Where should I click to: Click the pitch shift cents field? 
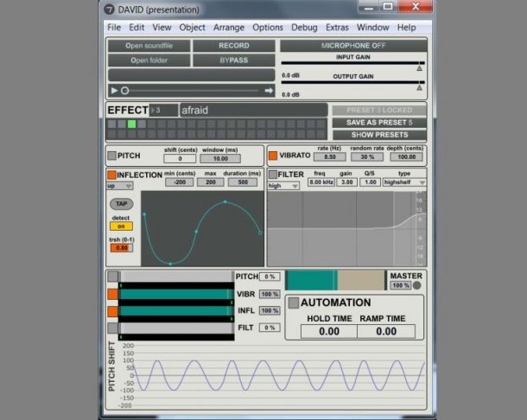180,158
